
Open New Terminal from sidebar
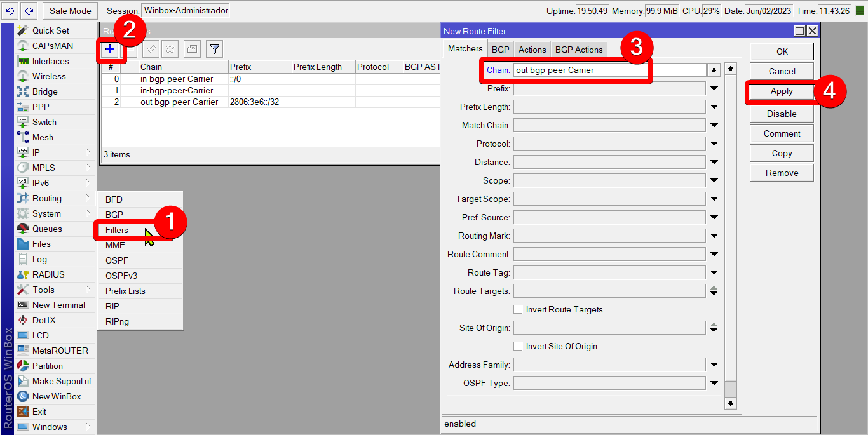pos(58,305)
